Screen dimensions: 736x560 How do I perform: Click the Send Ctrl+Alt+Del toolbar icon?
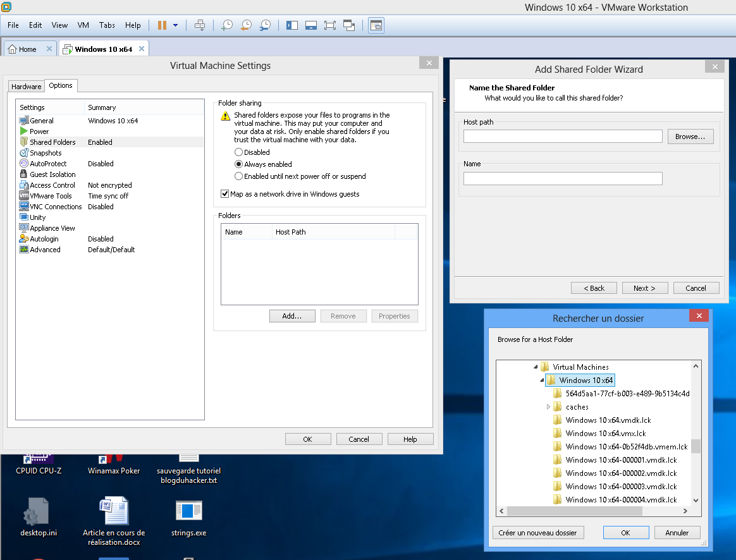click(x=200, y=25)
